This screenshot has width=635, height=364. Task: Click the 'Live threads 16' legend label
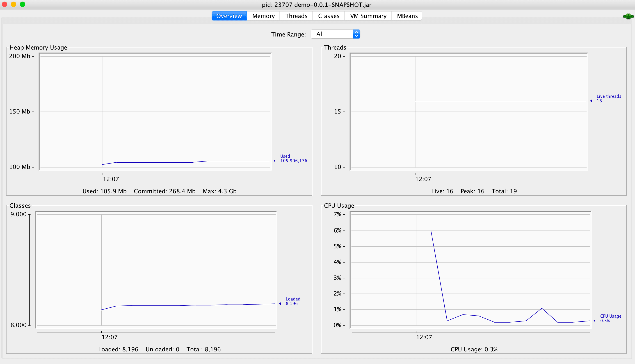pyautogui.click(x=609, y=98)
